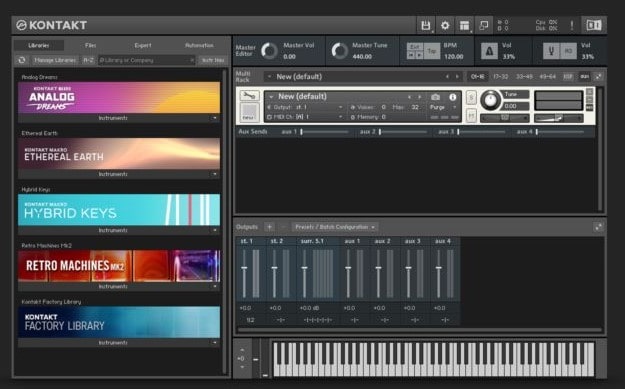Image resolution: width=625 pixels, height=389 pixels.
Task: Click the Tap tempo button
Action: (432, 51)
